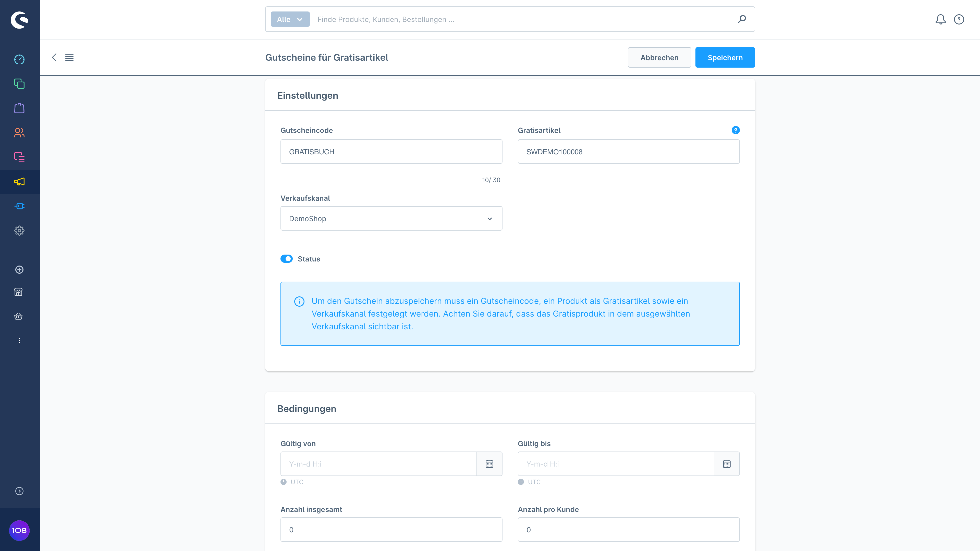Open the Settings gear icon
The height and width of the screenshot is (551, 980).
19,230
